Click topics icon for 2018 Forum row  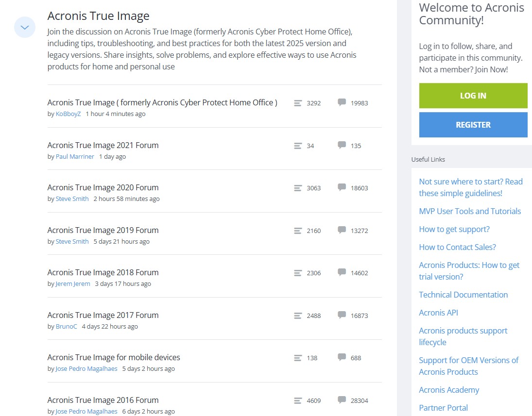[x=298, y=273]
